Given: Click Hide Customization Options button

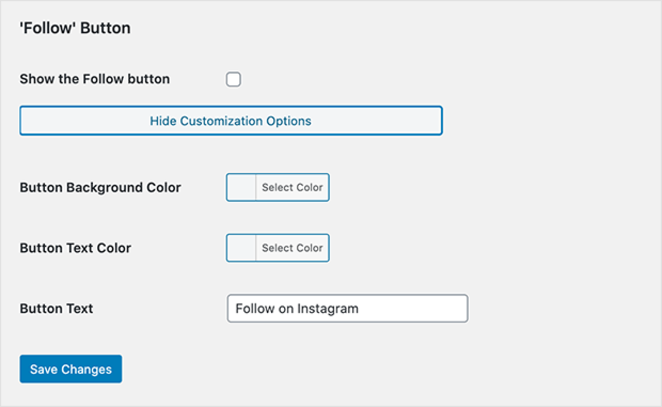Looking at the screenshot, I should (x=231, y=121).
